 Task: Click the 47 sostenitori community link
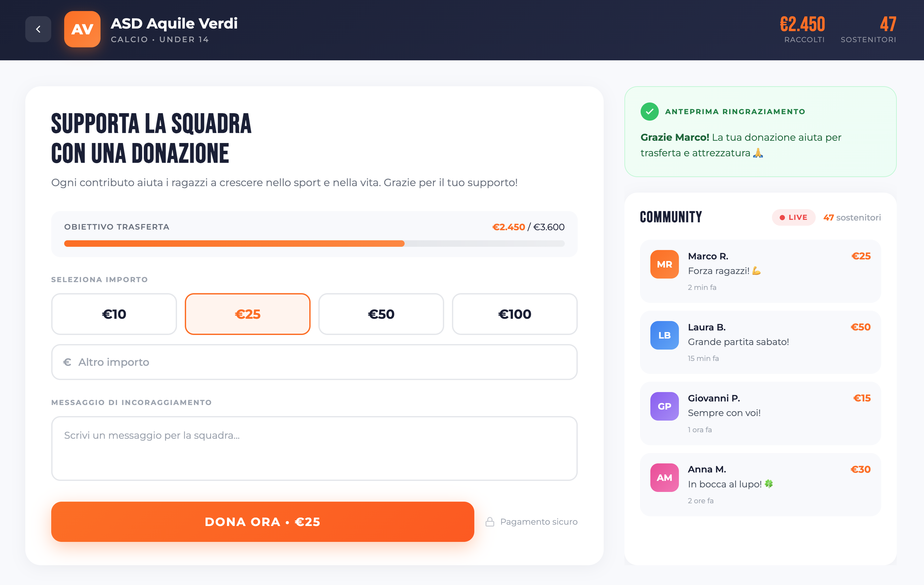[852, 218]
